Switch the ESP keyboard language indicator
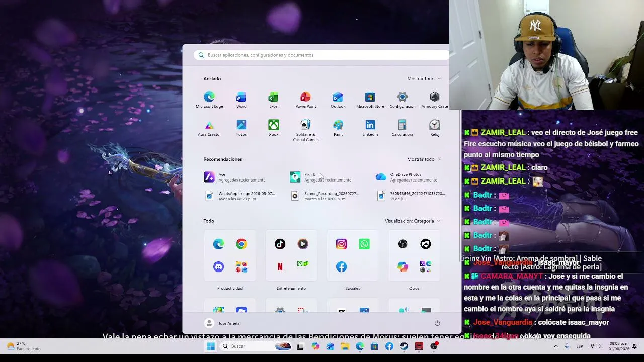Viewport: 644px width, 362px height. 580,346
